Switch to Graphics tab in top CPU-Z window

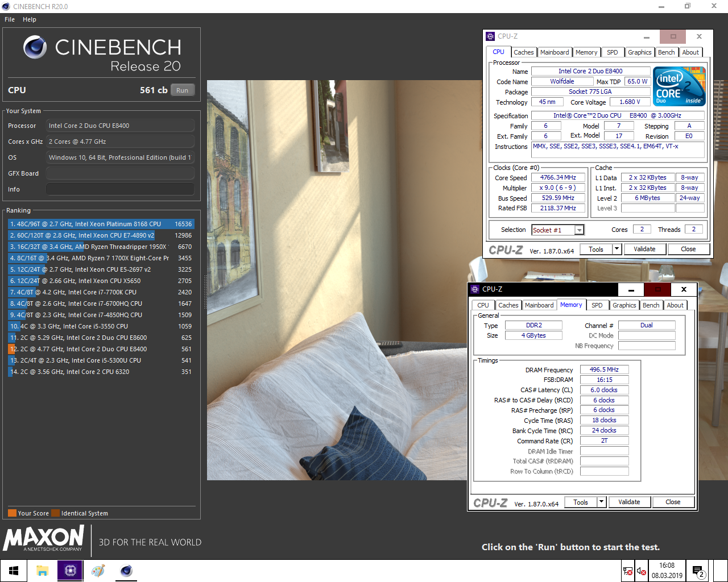[640, 52]
